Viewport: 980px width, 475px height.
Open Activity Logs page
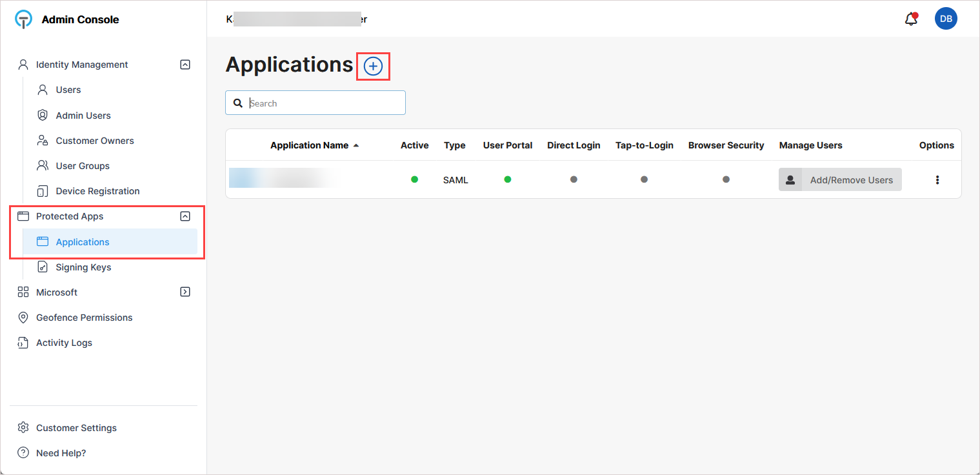coord(64,343)
